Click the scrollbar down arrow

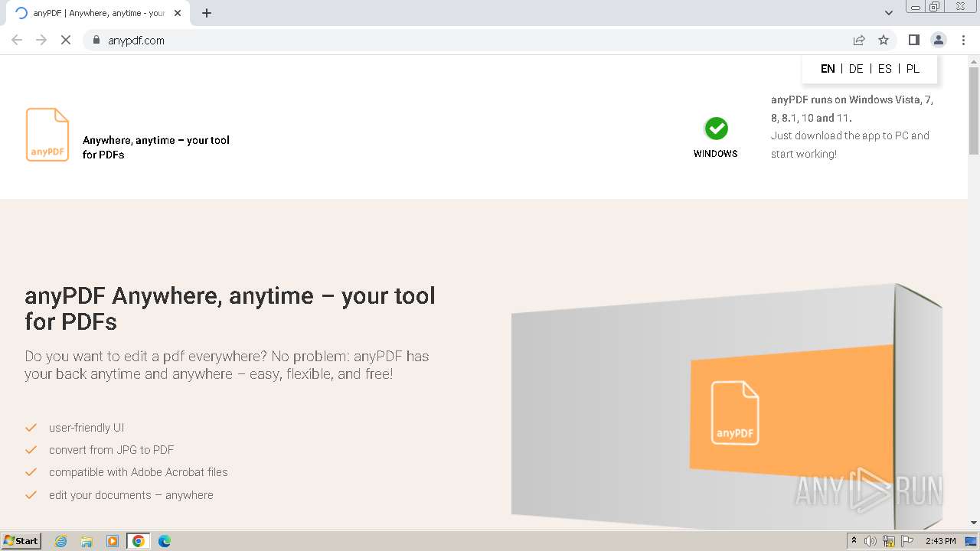tap(974, 523)
